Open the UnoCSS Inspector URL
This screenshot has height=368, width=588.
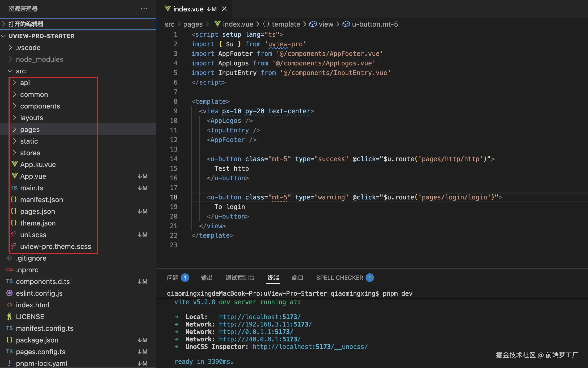310,346
